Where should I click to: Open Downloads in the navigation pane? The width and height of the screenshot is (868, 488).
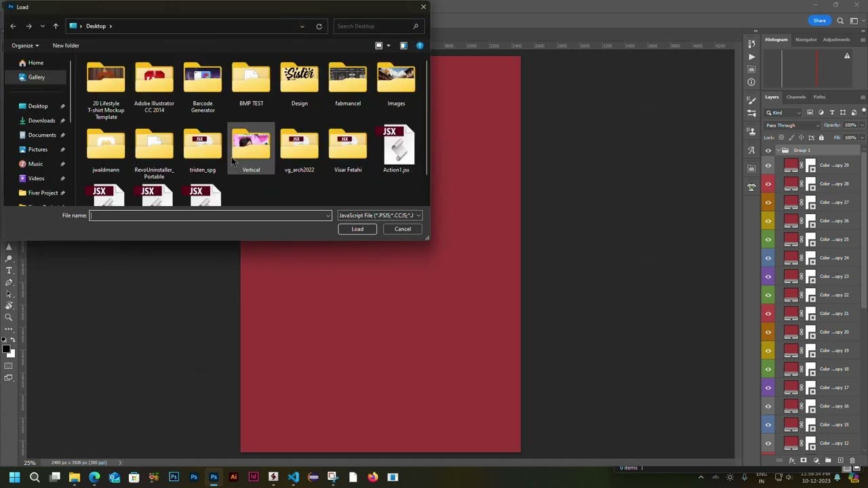tap(41, 121)
